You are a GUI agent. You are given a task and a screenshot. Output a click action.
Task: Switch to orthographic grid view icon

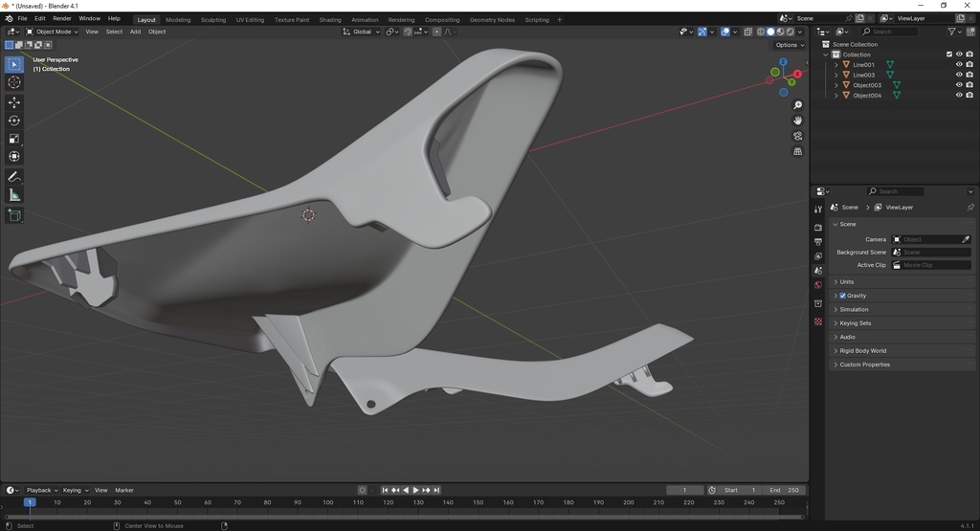tap(797, 151)
